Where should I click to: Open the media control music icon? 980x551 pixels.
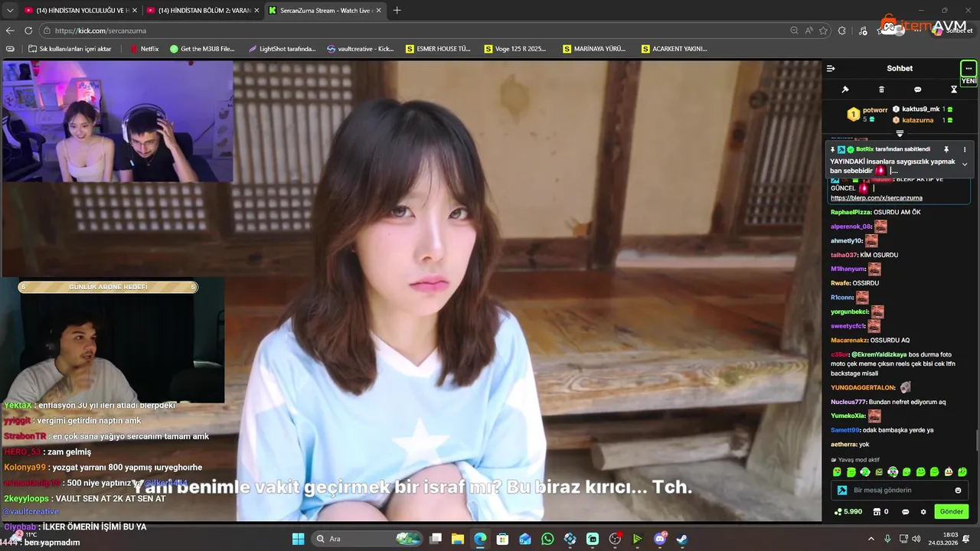[864, 31]
